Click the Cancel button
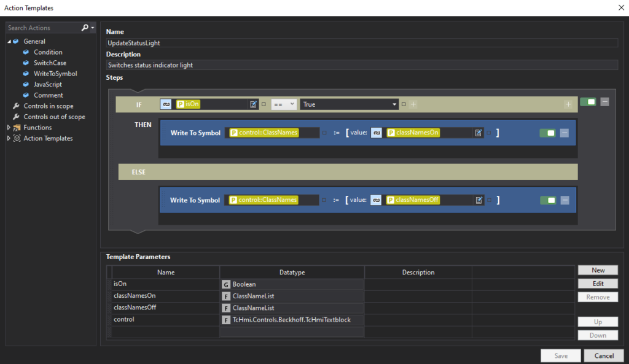 [x=603, y=355]
